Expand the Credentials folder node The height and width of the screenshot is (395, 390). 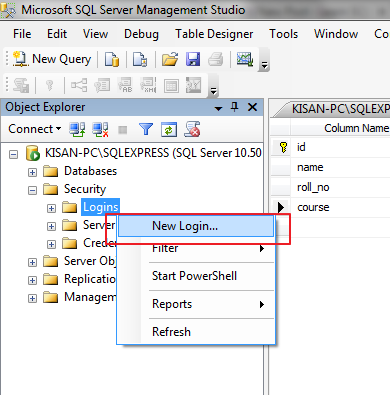51,244
